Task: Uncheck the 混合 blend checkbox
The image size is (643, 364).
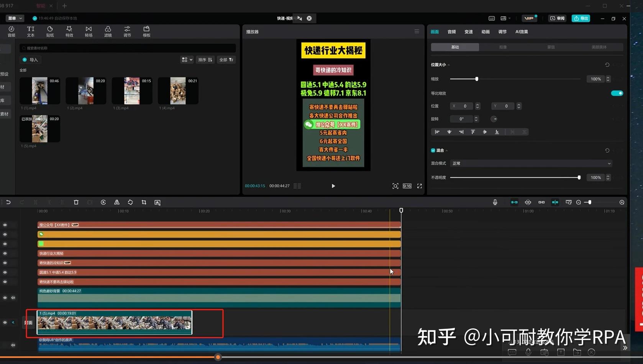Action: point(433,151)
